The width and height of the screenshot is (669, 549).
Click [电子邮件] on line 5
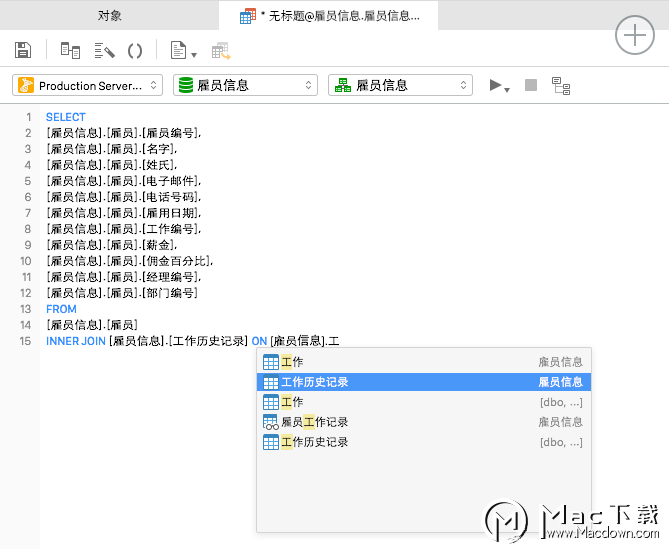171,181
